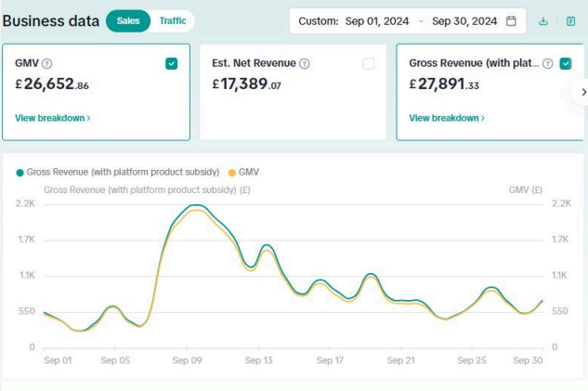Image resolution: width=588 pixels, height=391 pixels.
Task: Switch to the Traffic tab
Action: [173, 20]
